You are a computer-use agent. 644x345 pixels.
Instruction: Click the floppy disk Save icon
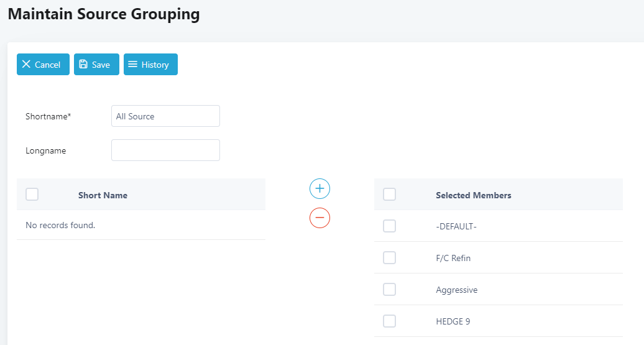coord(83,65)
